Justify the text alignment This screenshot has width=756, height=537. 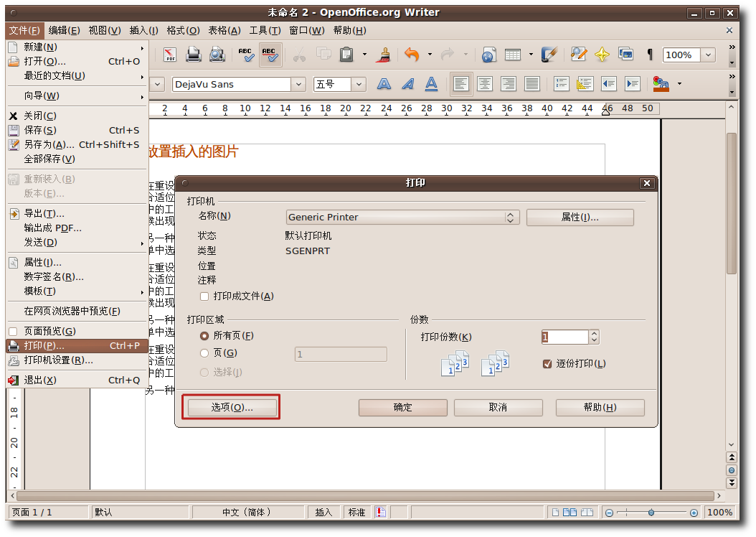click(x=531, y=84)
